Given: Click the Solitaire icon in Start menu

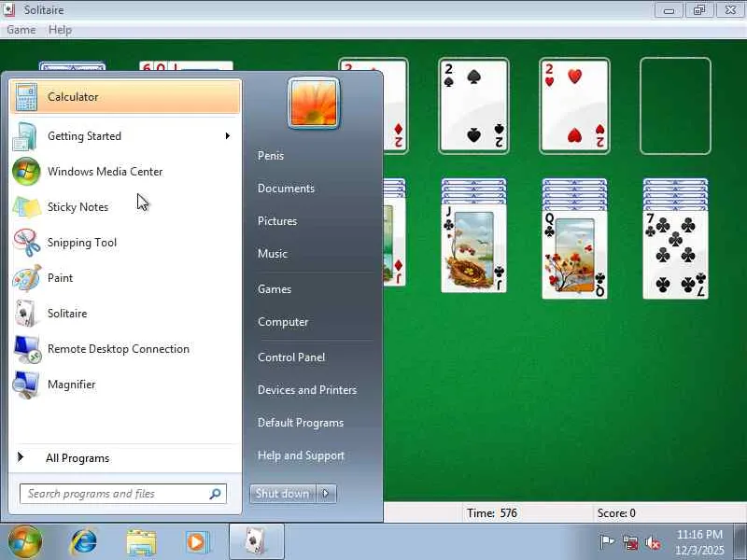Looking at the screenshot, I should click(26, 314).
